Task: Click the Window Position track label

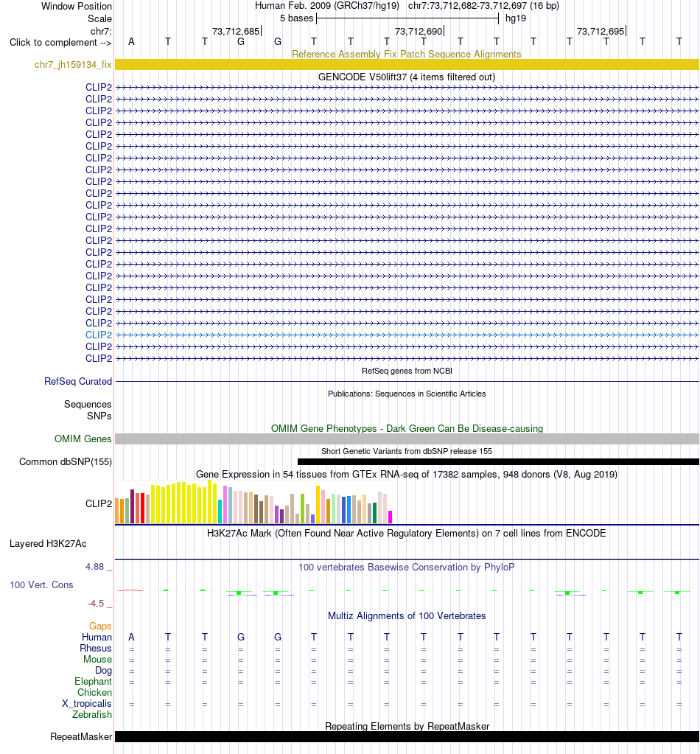Action: pyautogui.click(x=77, y=6)
